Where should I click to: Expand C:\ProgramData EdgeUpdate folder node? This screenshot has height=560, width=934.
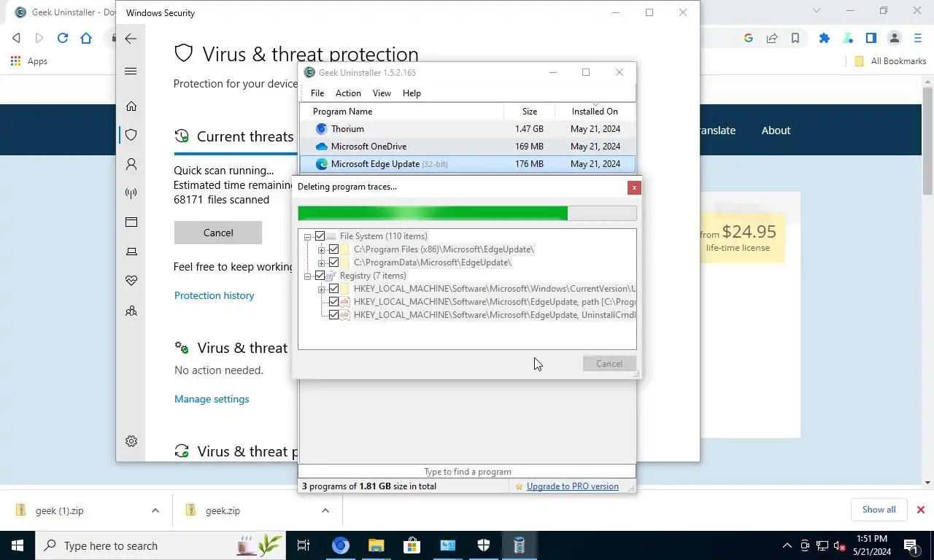click(x=322, y=262)
